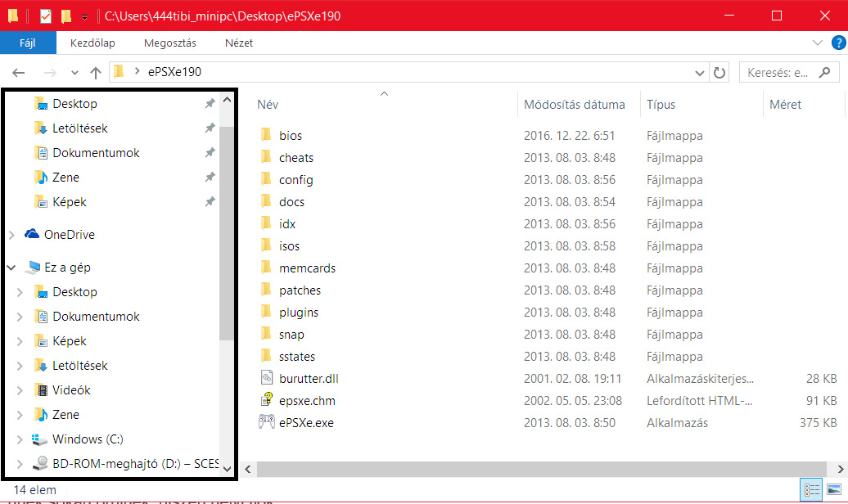Click the bios folder icon
The width and height of the screenshot is (848, 504).
pyautogui.click(x=266, y=135)
